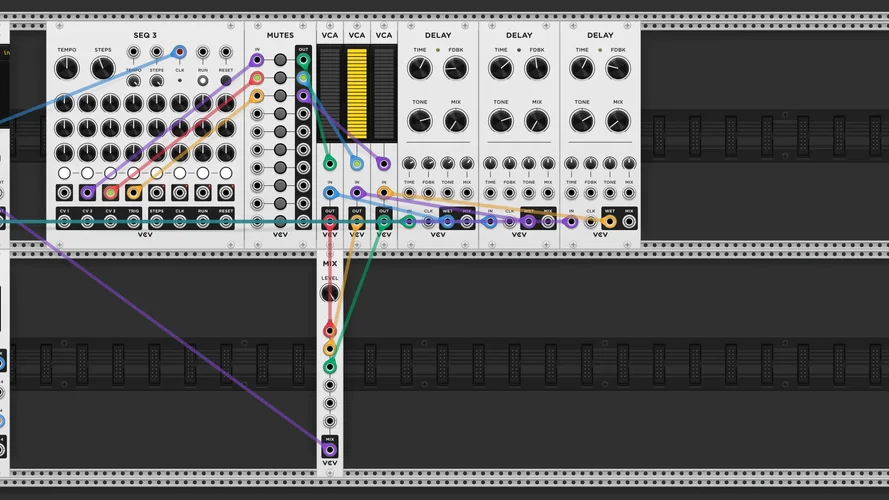The image size is (889, 500).
Task: Select the MIX output port of rightmost DELAY
Action: 629,222
